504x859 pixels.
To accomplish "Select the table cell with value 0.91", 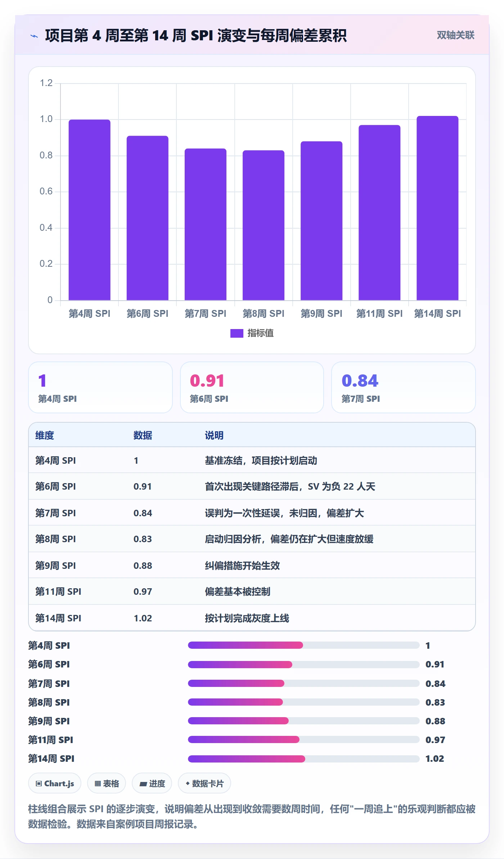I will [x=143, y=486].
